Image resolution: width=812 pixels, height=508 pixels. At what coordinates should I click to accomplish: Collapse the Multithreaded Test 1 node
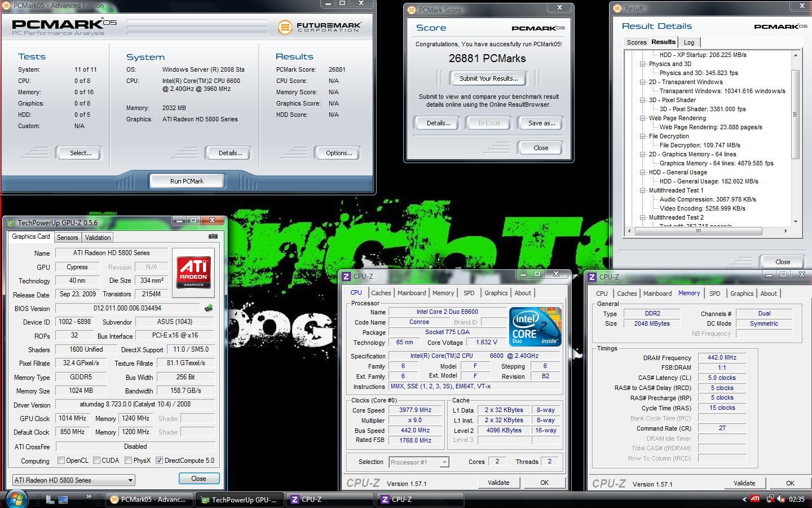pyautogui.click(x=642, y=190)
